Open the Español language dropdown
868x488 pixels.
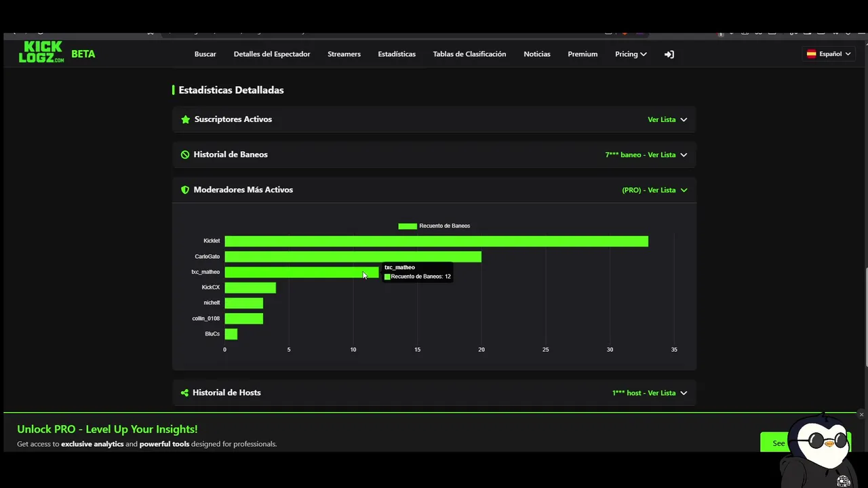pyautogui.click(x=828, y=54)
